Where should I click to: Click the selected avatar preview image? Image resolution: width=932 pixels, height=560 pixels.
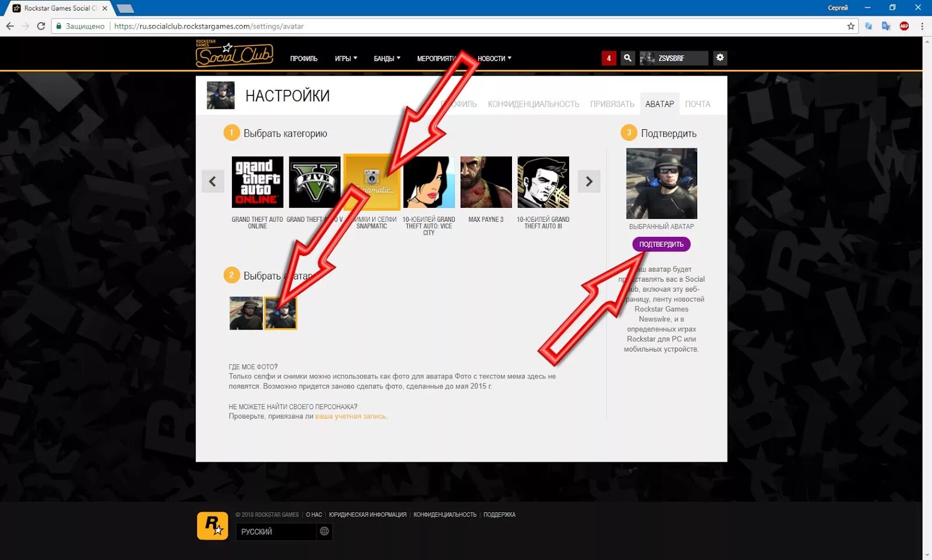tap(661, 183)
